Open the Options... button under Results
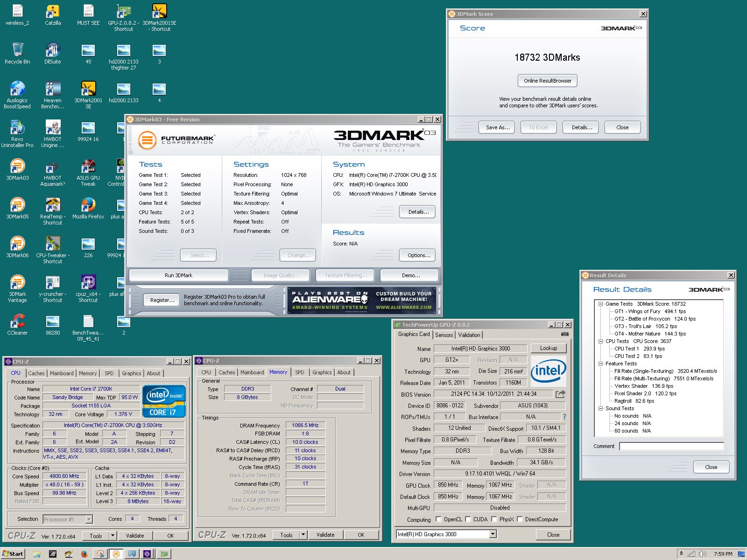This screenshot has width=747, height=560. (418, 255)
